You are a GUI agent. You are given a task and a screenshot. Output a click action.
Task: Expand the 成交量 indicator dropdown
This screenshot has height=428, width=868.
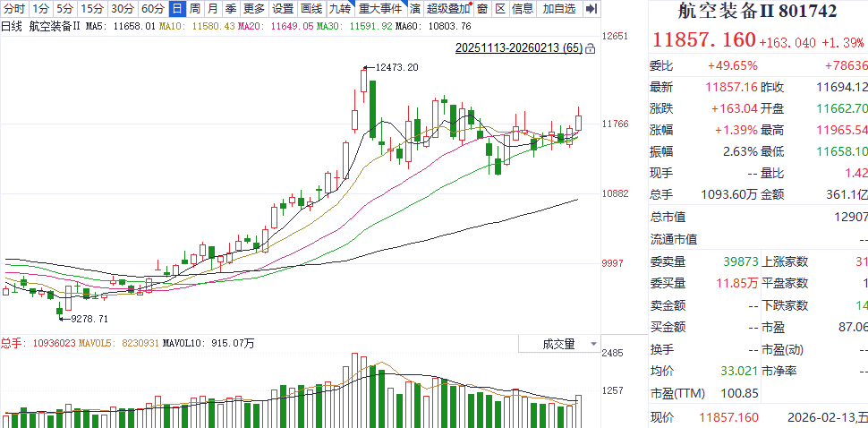point(592,344)
